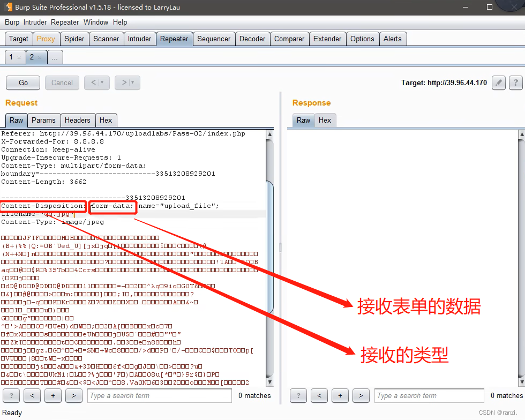Switch to the Comparer tab
This screenshot has height=420, width=525.
coord(289,39)
